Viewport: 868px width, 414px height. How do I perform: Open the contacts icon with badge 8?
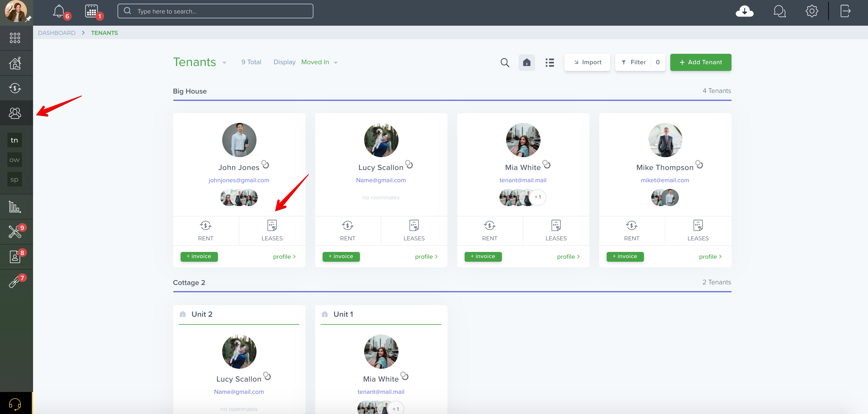[15, 257]
